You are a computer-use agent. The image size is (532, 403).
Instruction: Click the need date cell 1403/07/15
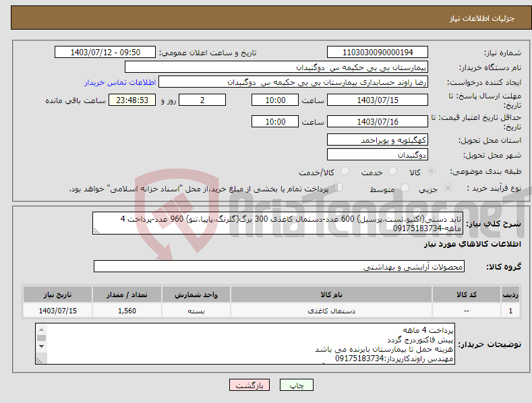pyautogui.click(x=58, y=311)
